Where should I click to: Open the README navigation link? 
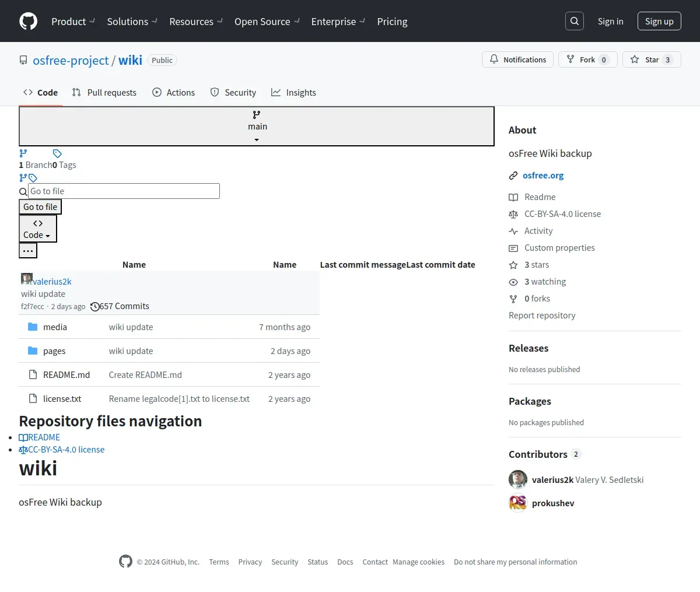tap(39, 437)
